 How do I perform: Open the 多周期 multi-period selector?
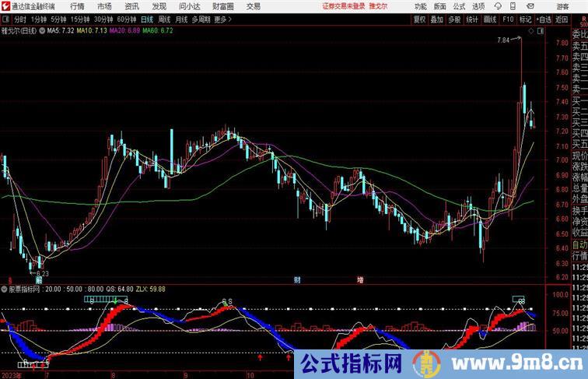pos(201,19)
